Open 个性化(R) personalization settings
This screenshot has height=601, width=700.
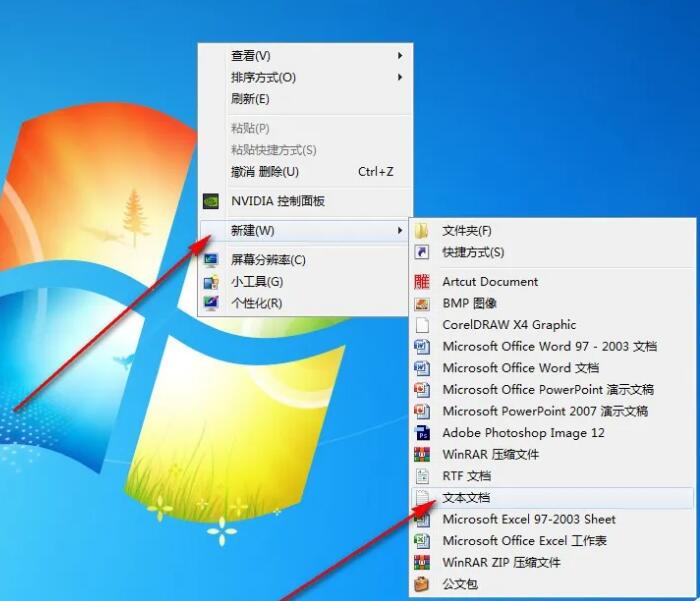(x=256, y=303)
